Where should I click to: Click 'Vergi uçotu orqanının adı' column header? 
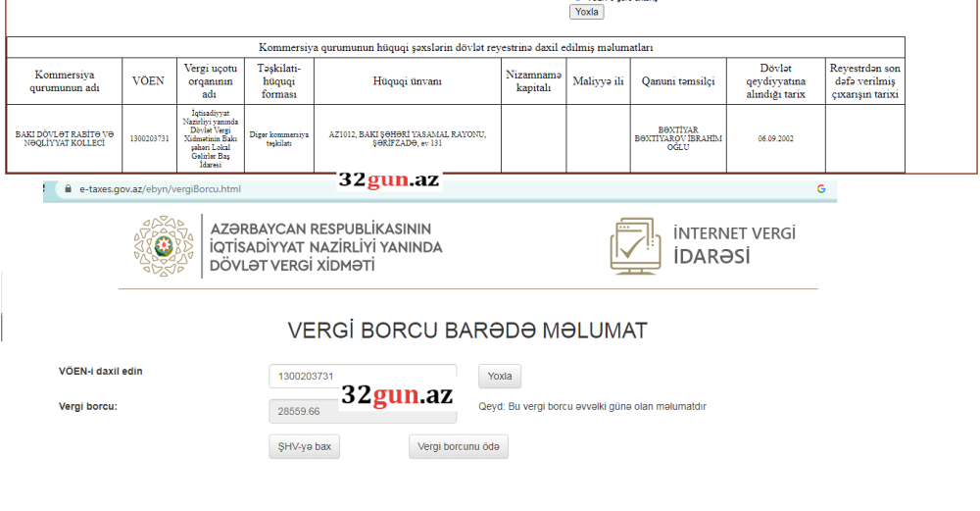point(211,81)
